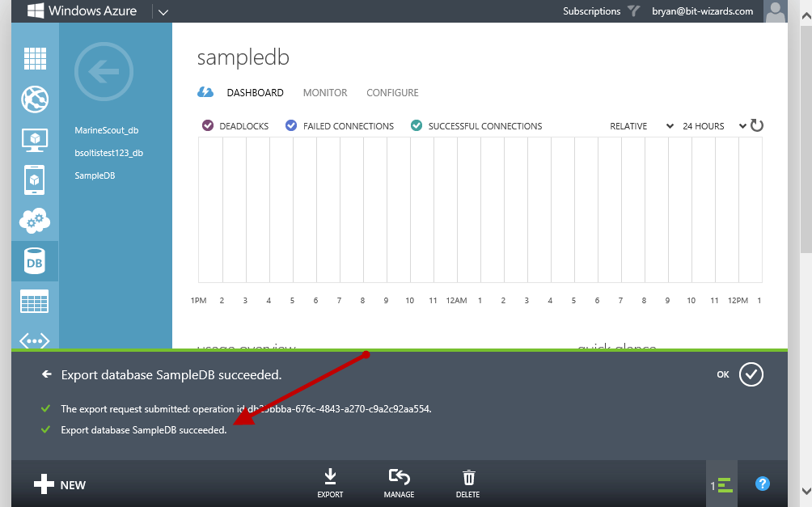Toggle the DEADLOCKS metric checkbox
Screen dimensions: 812x507
[x=208, y=125]
